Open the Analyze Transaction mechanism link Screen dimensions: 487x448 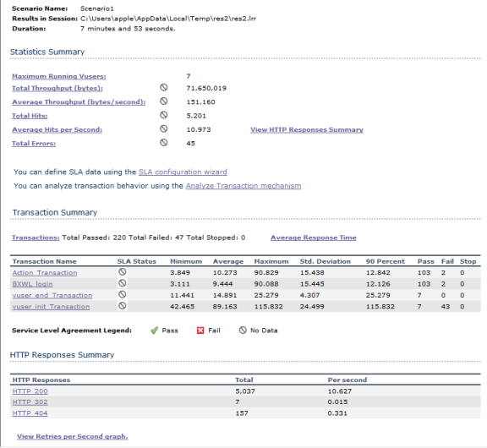click(x=243, y=186)
